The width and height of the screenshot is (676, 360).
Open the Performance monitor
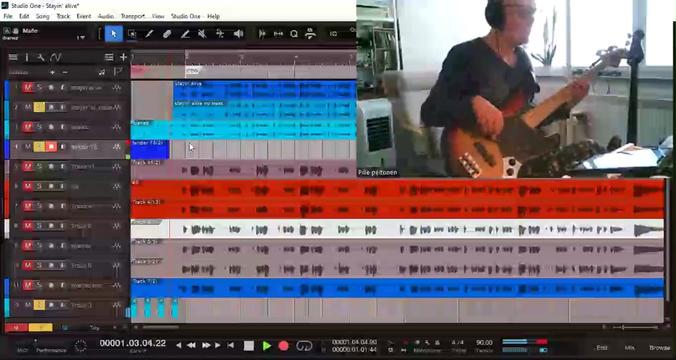[x=51, y=350]
